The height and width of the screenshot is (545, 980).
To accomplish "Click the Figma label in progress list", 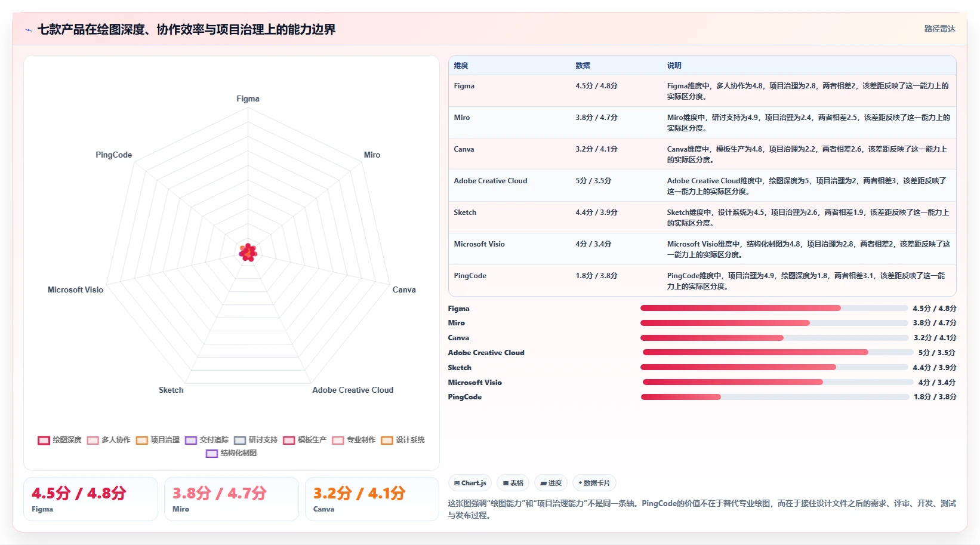I will [458, 309].
